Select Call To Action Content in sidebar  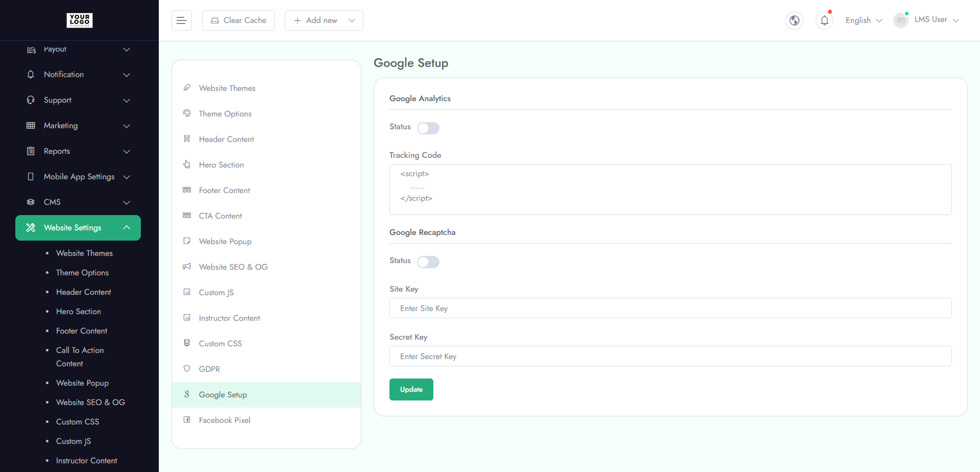point(80,357)
